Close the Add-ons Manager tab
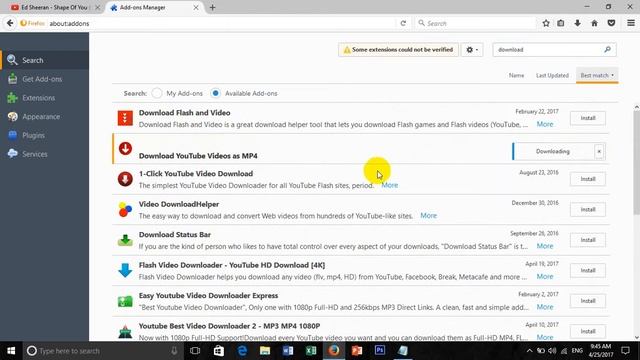640x360 pixels. click(x=196, y=7)
